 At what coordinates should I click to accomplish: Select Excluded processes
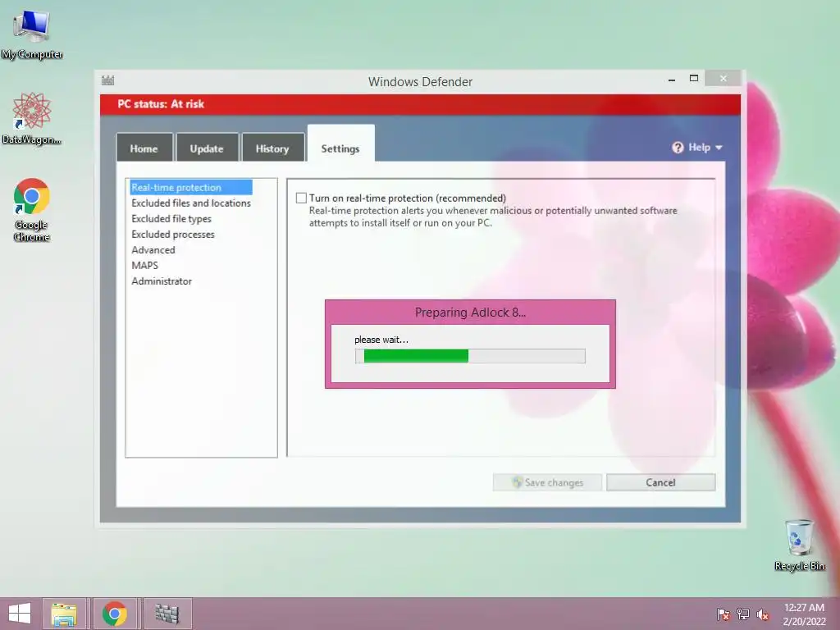[173, 234]
